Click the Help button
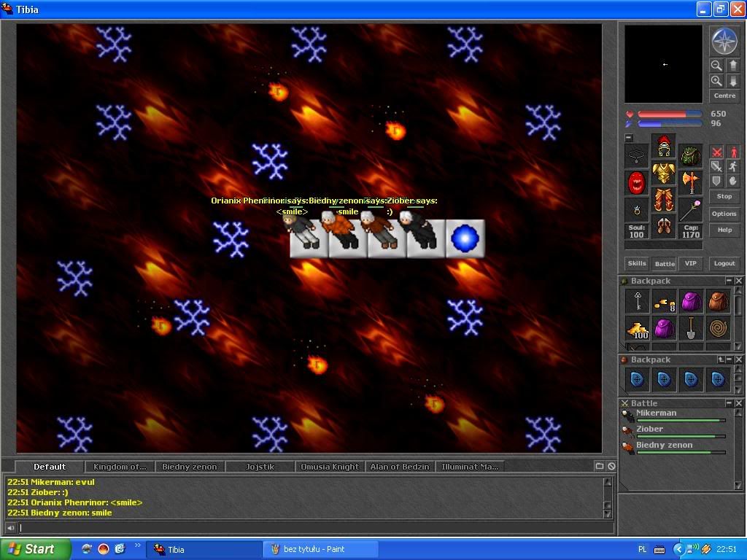This screenshot has width=747, height=560. coord(724,230)
